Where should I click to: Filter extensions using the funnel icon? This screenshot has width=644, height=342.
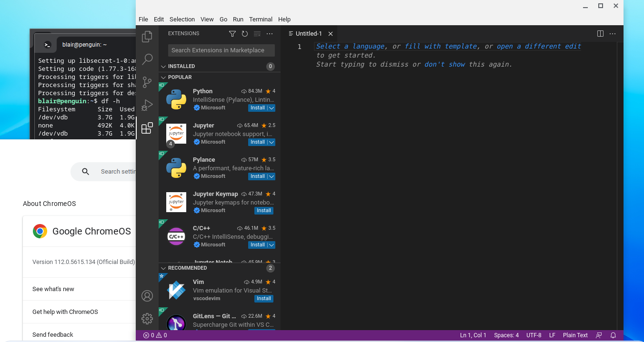tap(232, 34)
